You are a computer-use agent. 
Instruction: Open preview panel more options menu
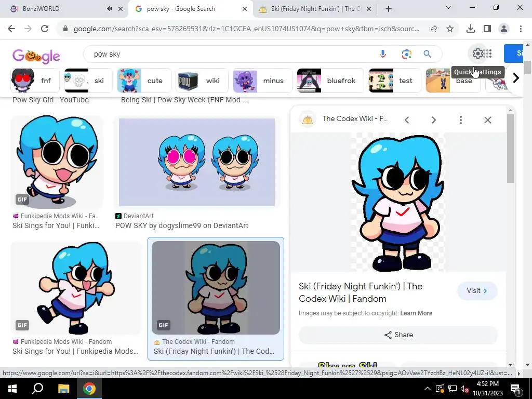click(x=460, y=120)
